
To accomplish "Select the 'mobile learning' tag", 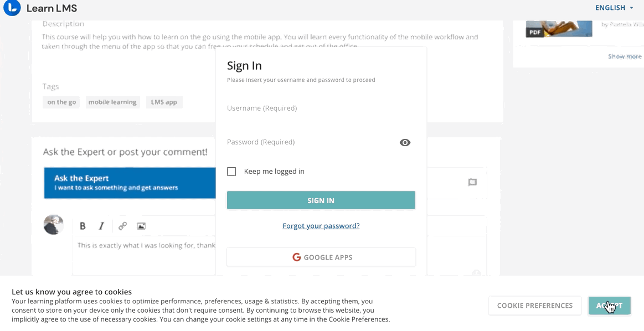I will pos(112,102).
